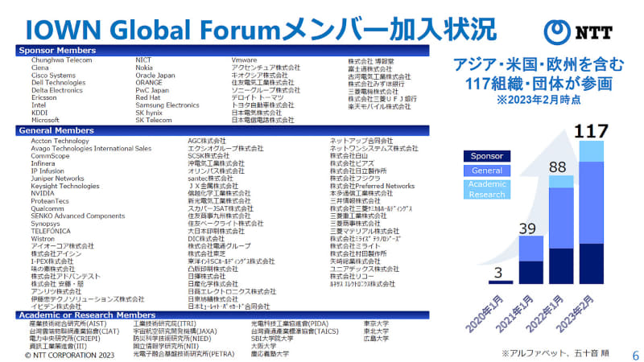Click Ericsson in sponsor list
The width and height of the screenshot is (644, 362).
44,97
